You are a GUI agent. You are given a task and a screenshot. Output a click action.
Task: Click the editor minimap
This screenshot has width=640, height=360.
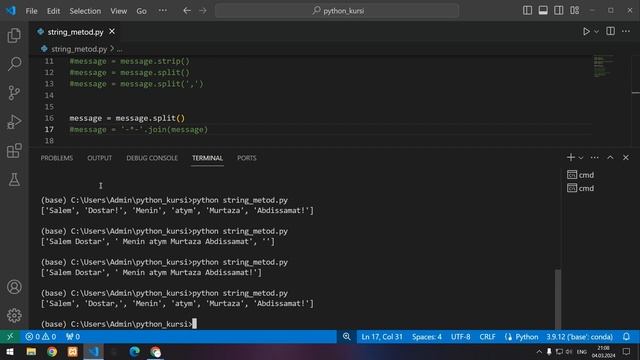tap(603, 66)
